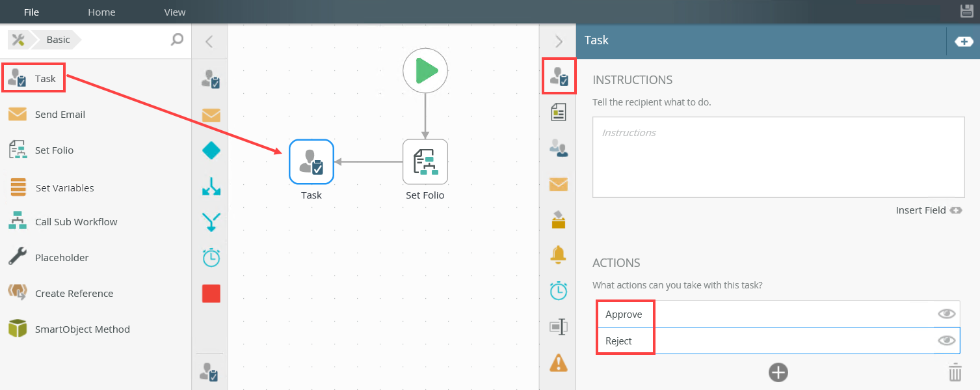Open the Home menu tab
Screen dimensions: 980x390
(101, 12)
